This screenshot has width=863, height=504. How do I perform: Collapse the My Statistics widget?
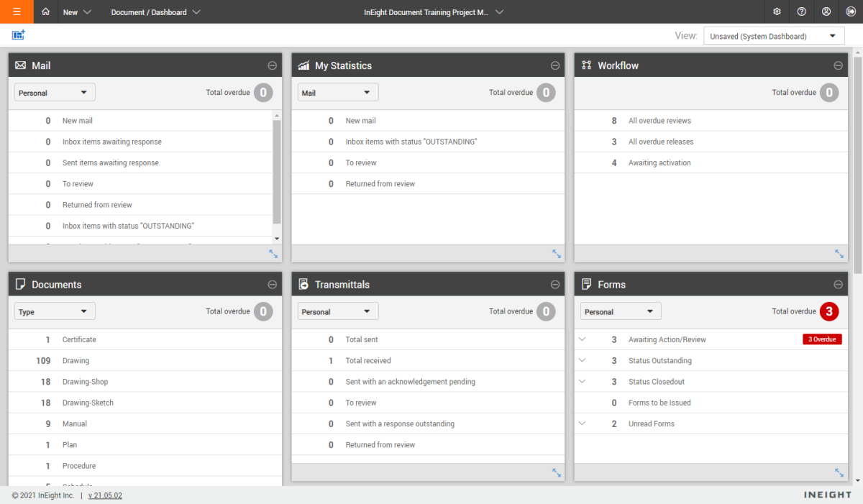555,65
